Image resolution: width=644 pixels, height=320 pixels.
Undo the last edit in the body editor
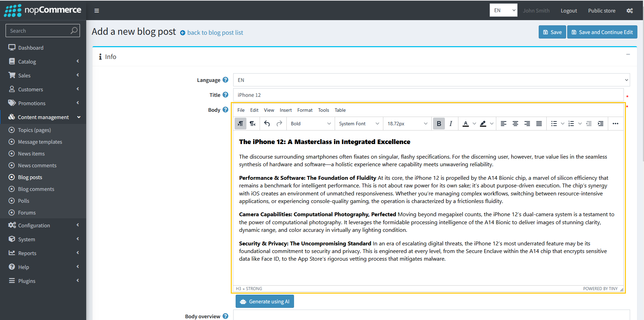pyautogui.click(x=267, y=123)
